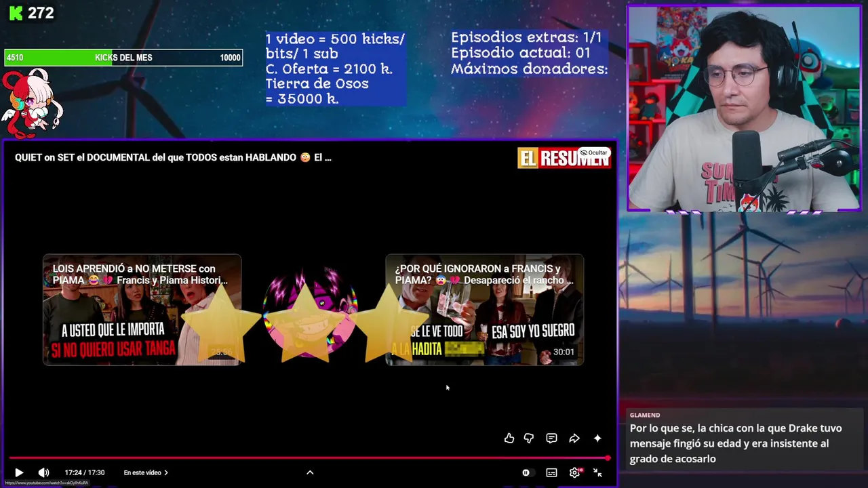Seek within the red video progress bar

pos(309,458)
